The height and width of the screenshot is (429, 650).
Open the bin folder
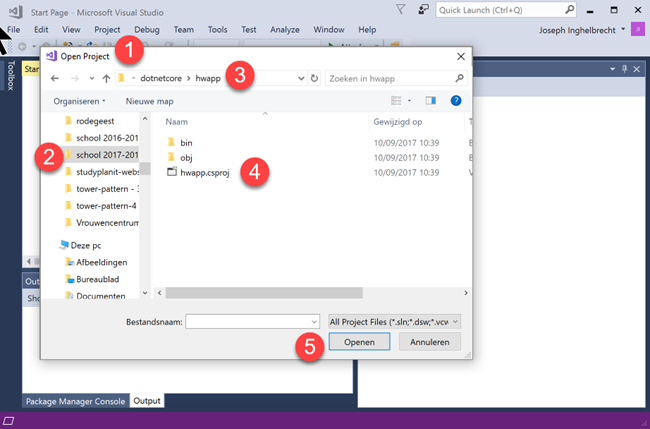[x=186, y=143]
